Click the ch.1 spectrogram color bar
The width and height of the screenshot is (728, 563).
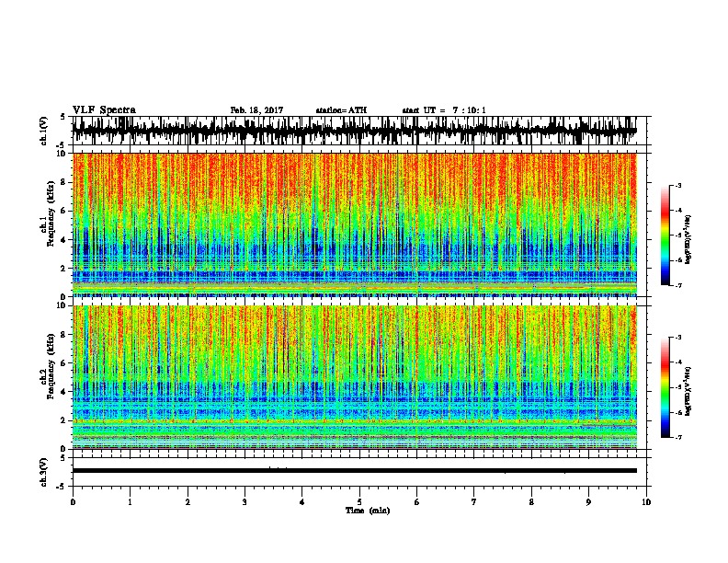coord(665,236)
